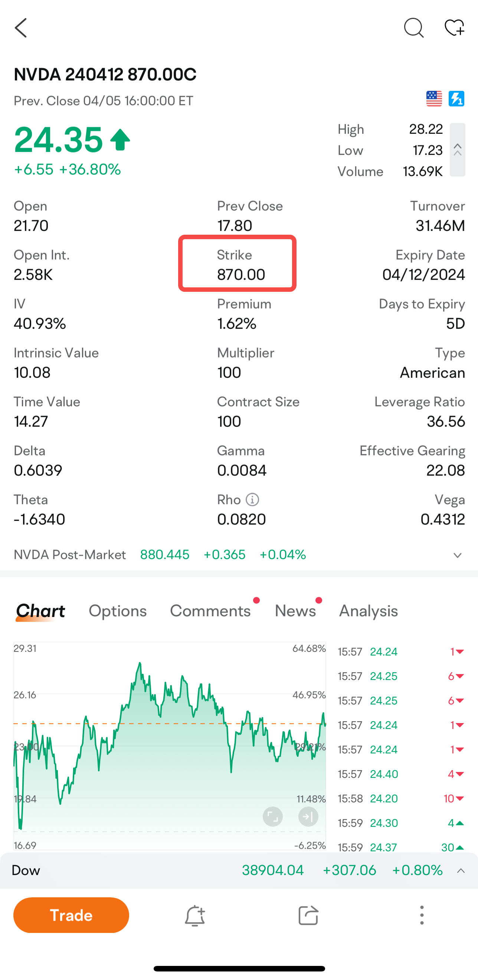Set a price alert bell icon
The image size is (478, 980).
click(195, 915)
